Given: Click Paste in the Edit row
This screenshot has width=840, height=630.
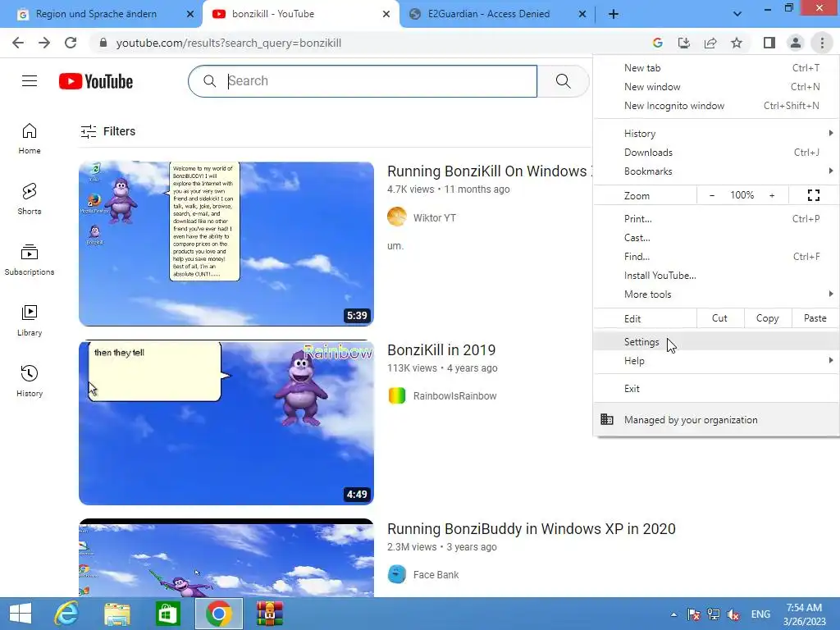Looking at the screenshot, I should (x=815, y=318).
